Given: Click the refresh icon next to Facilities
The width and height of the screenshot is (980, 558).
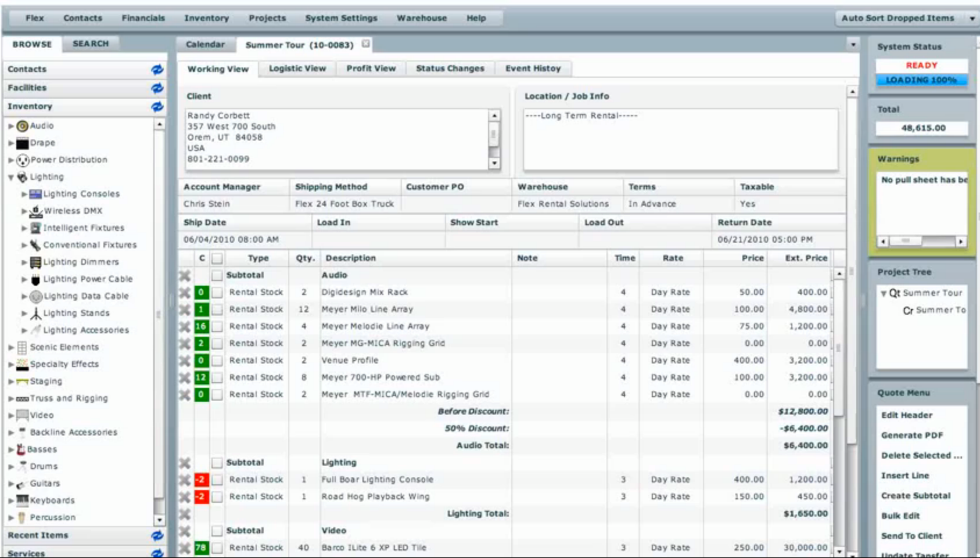Looking at the screenshot, I should [x=157, y=88].
